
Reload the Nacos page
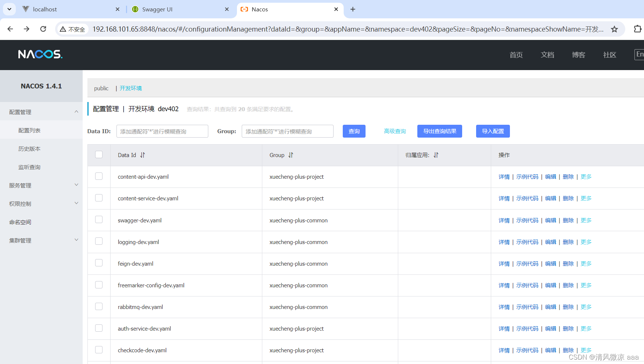click(43, 29)
